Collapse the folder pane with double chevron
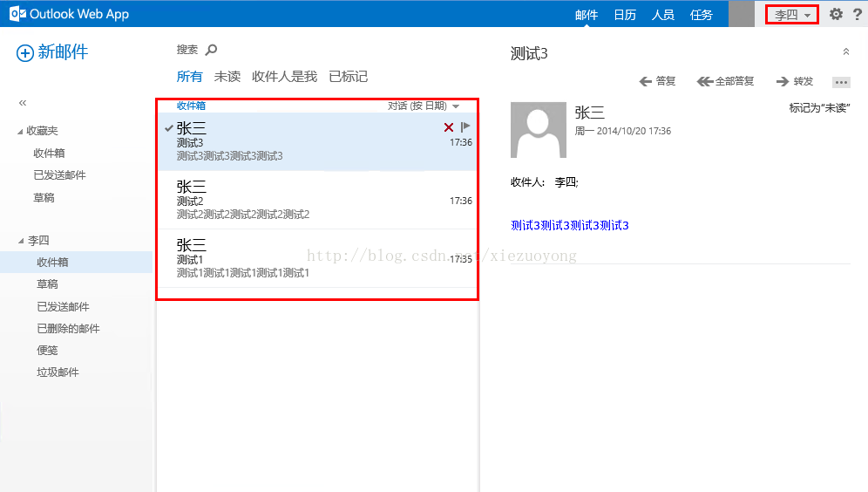 23,103
